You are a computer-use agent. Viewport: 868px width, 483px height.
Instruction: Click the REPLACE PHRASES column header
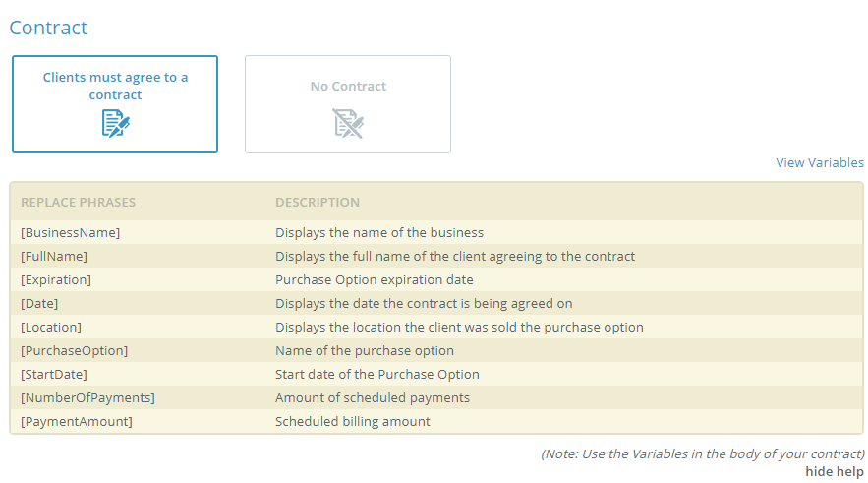click(78, 203)
